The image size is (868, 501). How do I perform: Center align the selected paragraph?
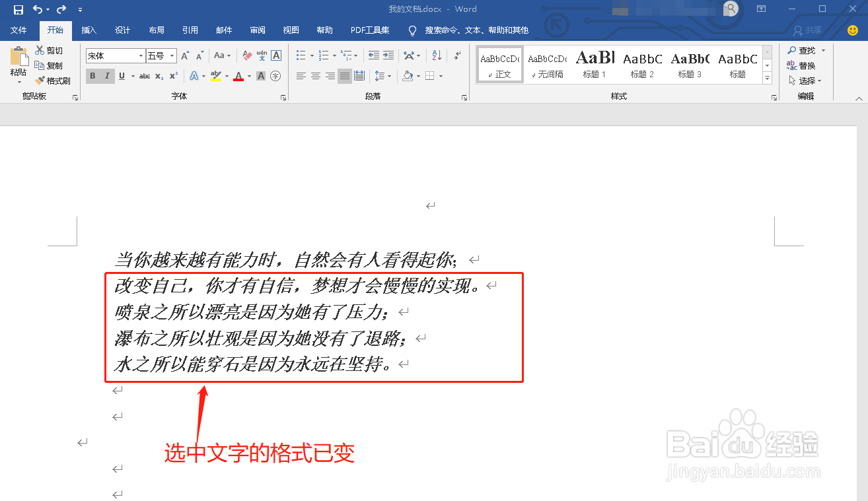pyautogui.click(x=315, y=76)
